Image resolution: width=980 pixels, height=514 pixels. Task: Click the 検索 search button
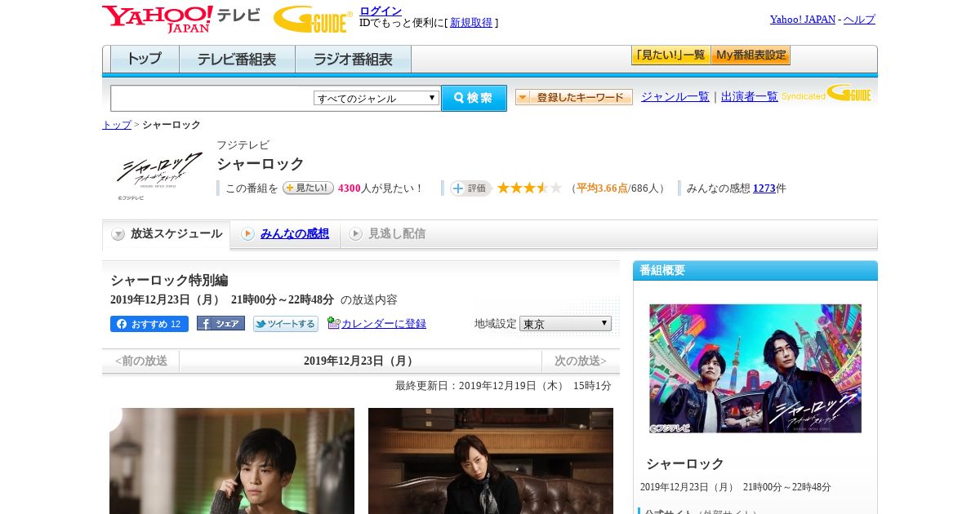(x=474, y=98)
